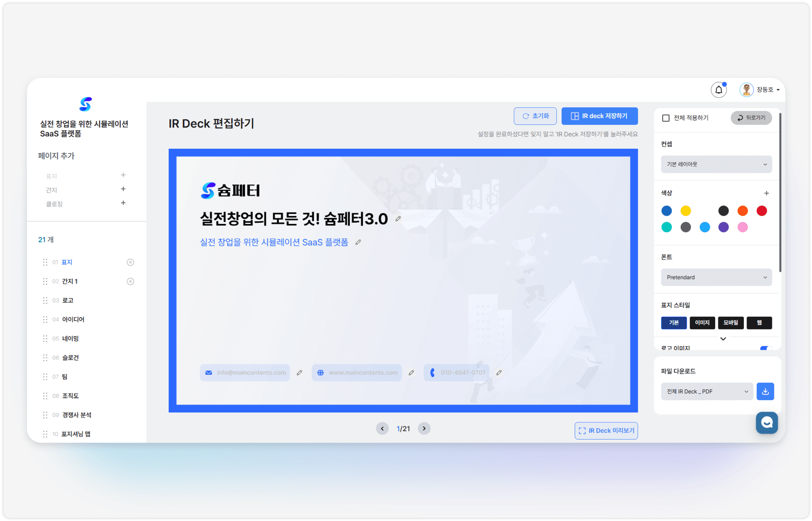Viewport: 812px width, 521px height.
Task: Click plus icon next to 간지
Action: (123, 189)
